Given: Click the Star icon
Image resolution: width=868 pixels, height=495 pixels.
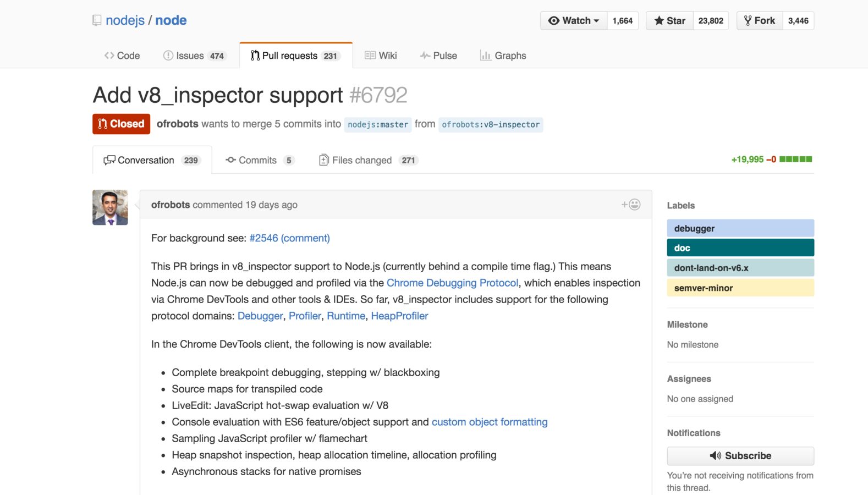Looking at the screenshot, I should 658,21.
